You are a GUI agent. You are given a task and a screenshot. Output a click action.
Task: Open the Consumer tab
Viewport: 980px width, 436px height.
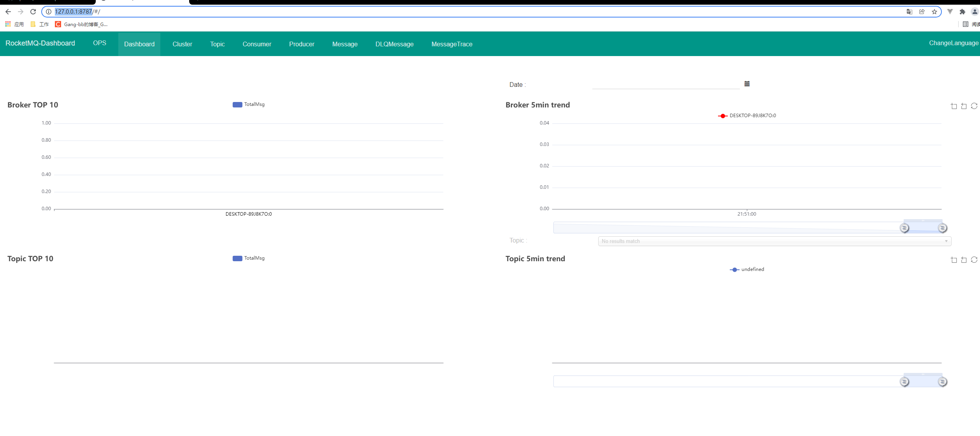(x=257, y=44)
